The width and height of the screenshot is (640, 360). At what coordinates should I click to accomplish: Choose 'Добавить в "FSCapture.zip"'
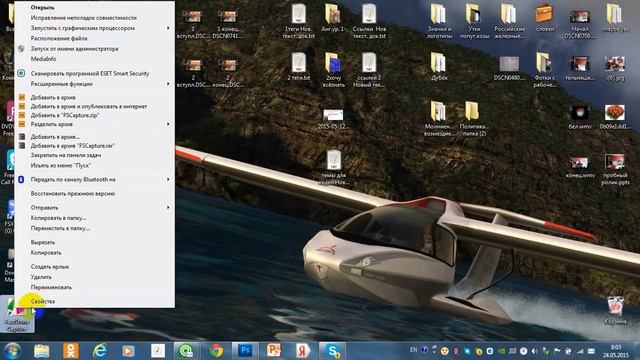coord(95,115)
